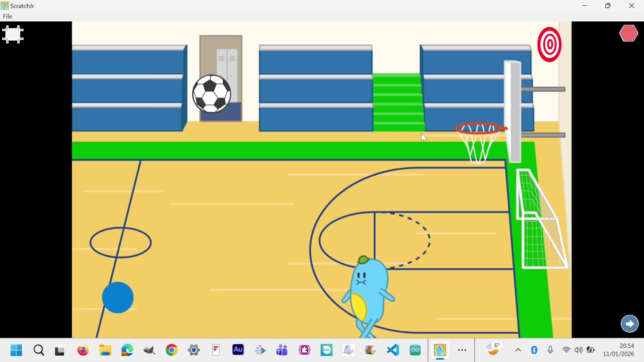Open taskbar Search
Viewport: 644px width, 362px height.
click(x=39, y=350)
